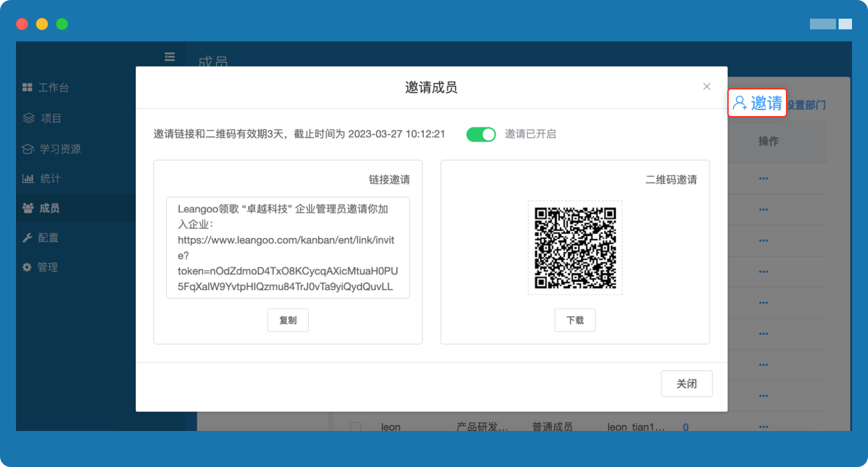Click the 成员 people icon in sidebar
This screenshot has width=868, height=467.
pyautogui.click(x=28, y=208)
